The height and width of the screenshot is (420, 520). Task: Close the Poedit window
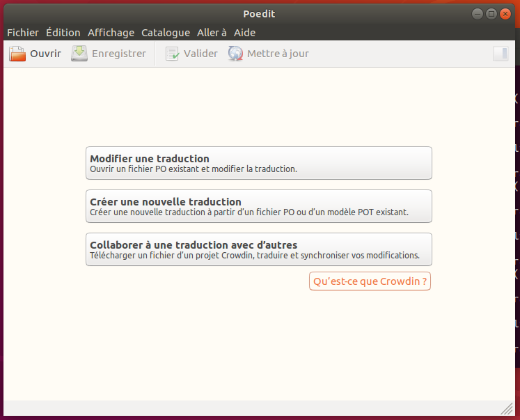tap(505, 14)
